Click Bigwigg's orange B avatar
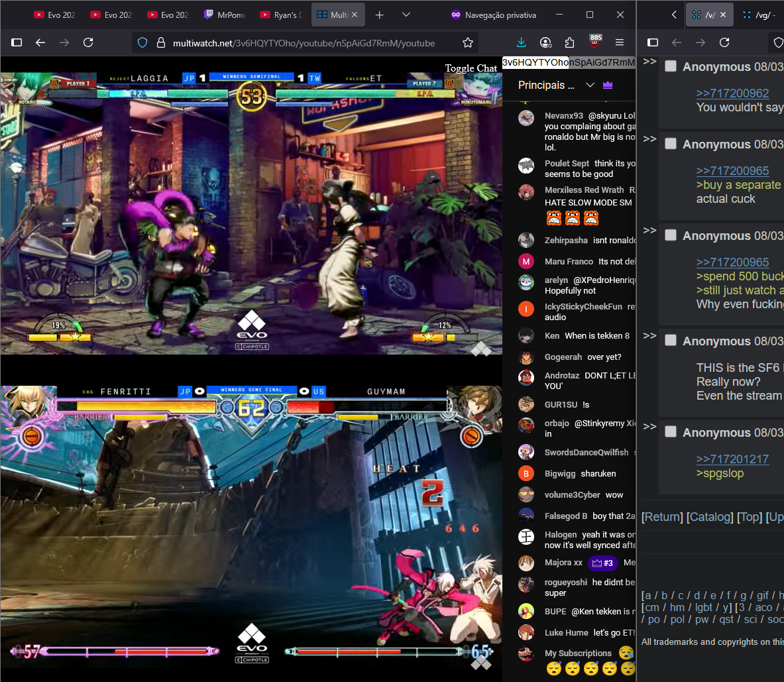Image resolution: width=784 pixels, height=682 pixels. (x=526, y=473)
